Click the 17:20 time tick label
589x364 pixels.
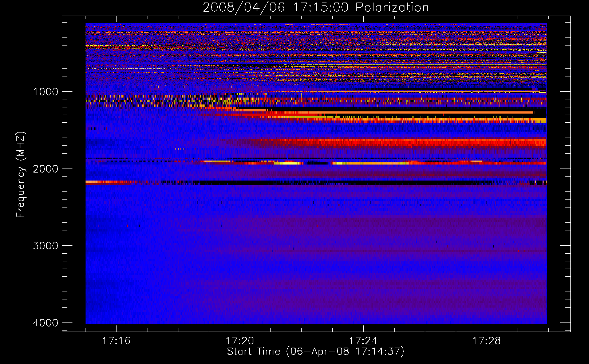tap(240, 341)
